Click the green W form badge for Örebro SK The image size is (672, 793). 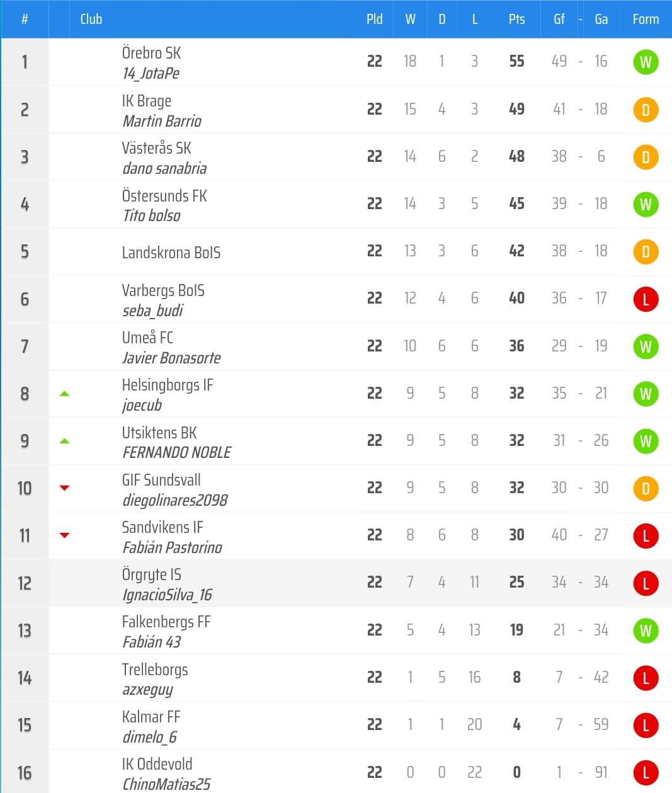tap(645, 62)
